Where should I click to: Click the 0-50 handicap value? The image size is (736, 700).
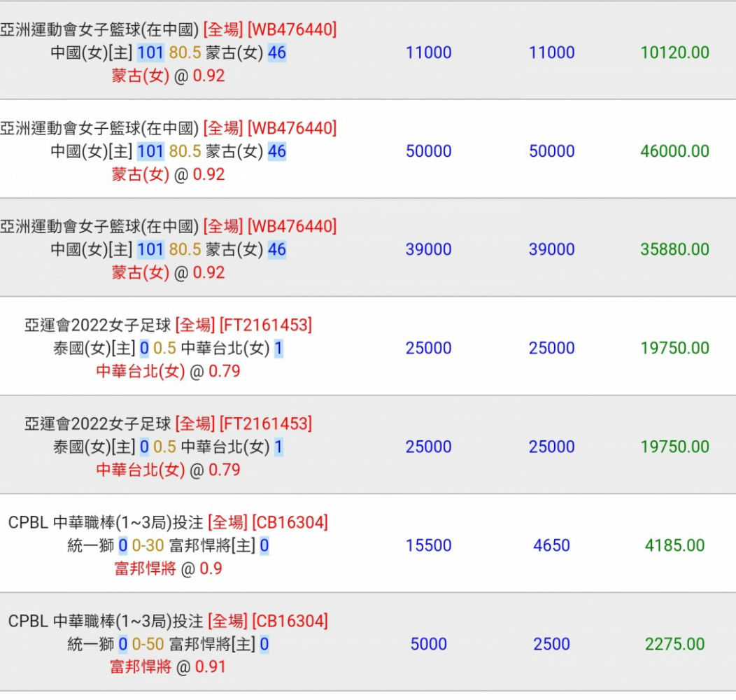(148, 644)
